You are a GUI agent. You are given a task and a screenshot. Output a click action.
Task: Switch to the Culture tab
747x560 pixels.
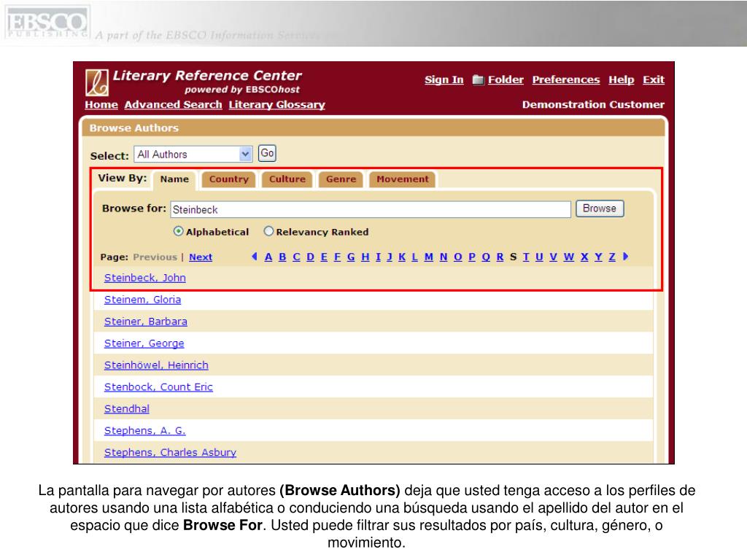point(287,179)
